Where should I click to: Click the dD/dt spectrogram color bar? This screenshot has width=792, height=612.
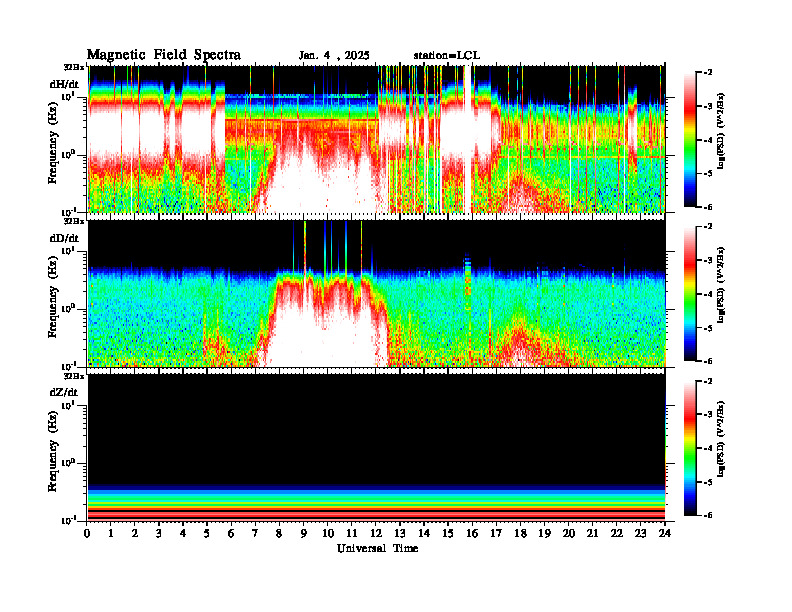[690, 293]
